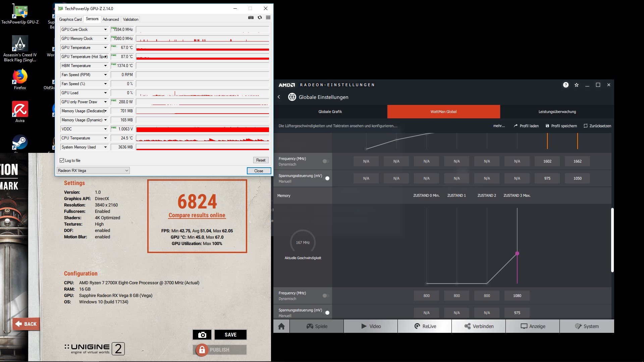
Task: Click the Radeon settings help icon
Action: click(x=566, y=85)
